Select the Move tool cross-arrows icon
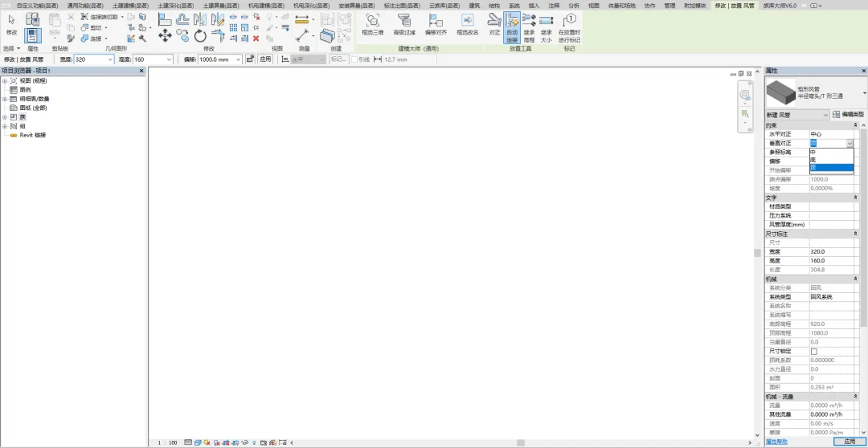 pos(165,36)
